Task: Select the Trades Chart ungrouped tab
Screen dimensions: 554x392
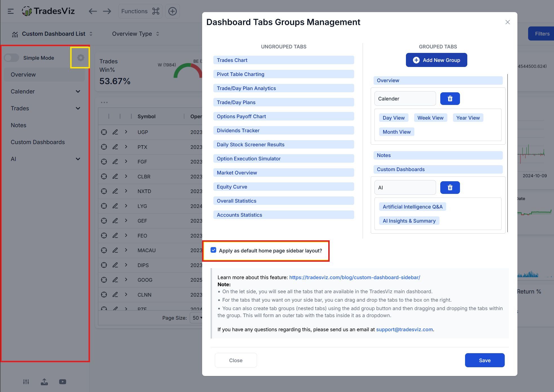Action: coord(283,60)
